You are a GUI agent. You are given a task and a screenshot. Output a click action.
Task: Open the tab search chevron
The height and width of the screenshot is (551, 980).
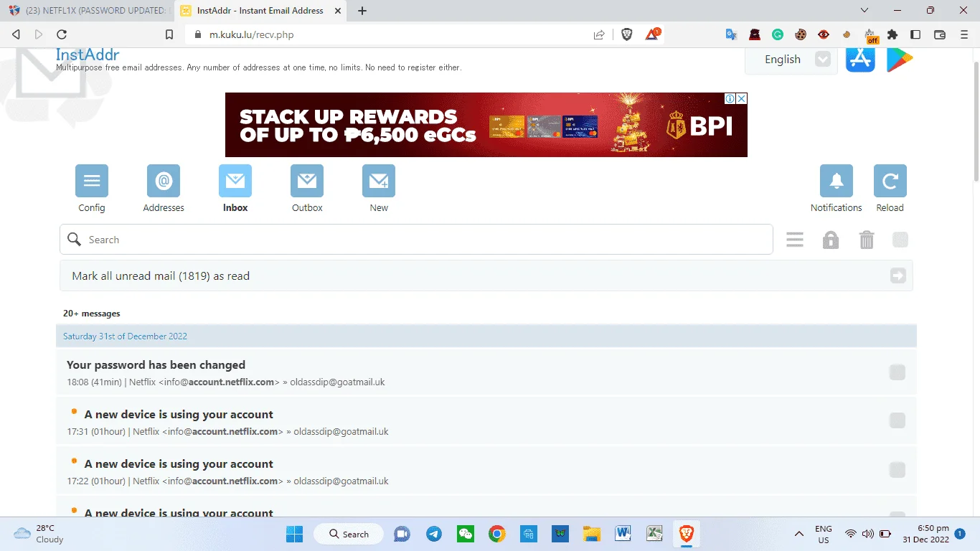(x=864, y=11)
